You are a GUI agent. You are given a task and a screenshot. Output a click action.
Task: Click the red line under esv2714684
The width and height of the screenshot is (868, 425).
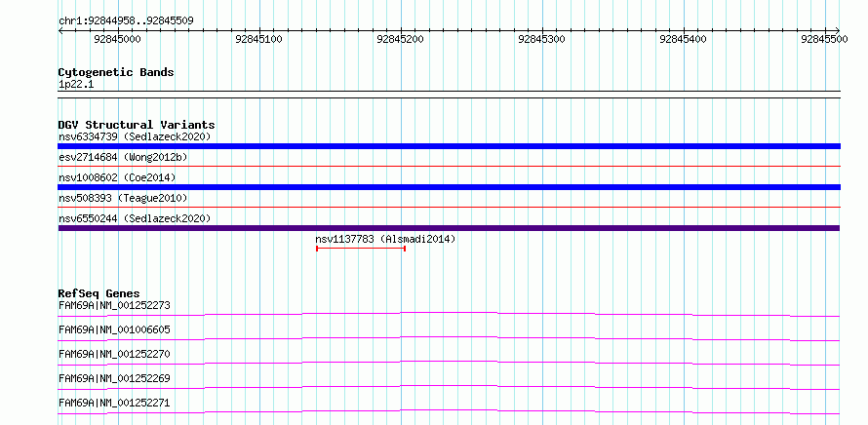(449, 166)
